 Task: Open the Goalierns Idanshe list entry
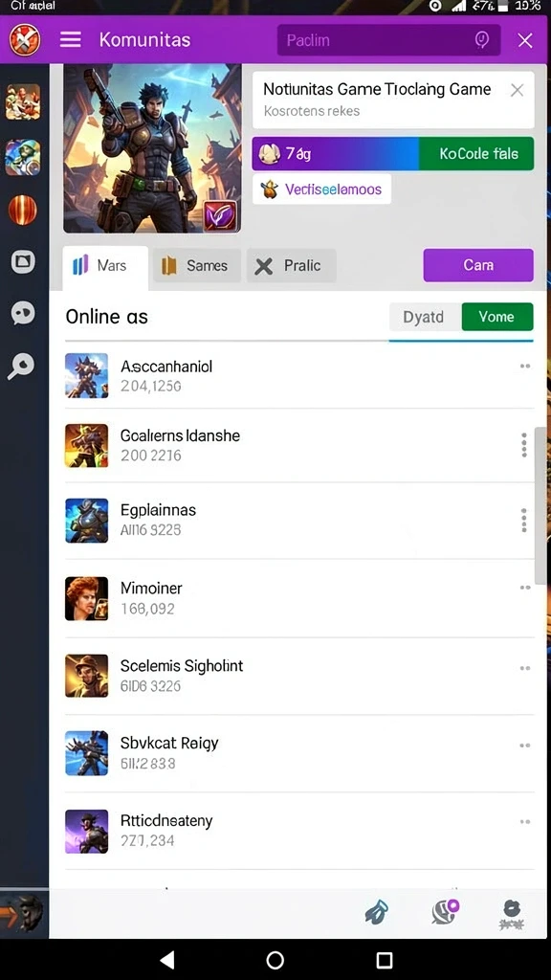[299, 446]
